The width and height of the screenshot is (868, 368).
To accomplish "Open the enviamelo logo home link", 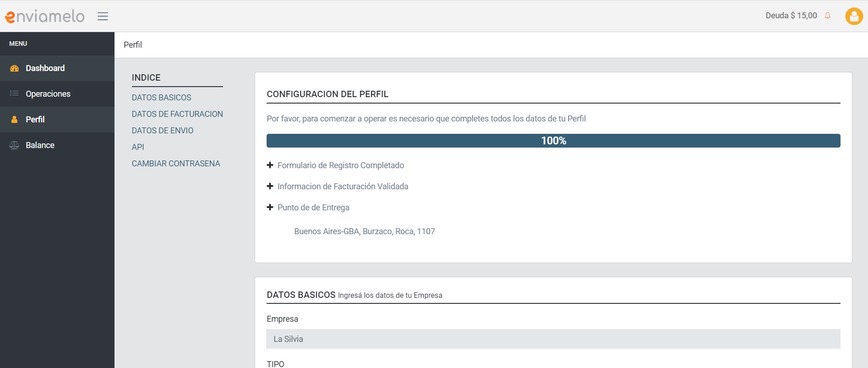I will point(44,16).
